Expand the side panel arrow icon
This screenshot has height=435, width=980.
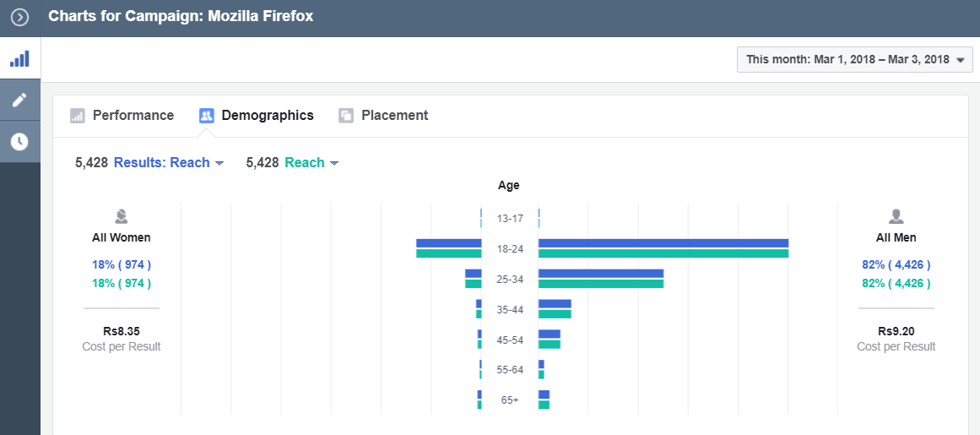click(x=19, y=17)
